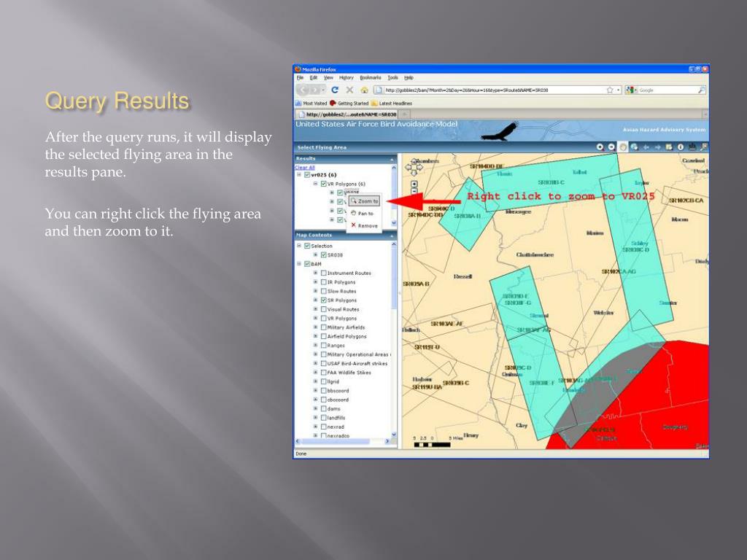This screenshot has width=747, height=560.
Task: Click the map zoom-in magnifier tool
Action: pyautogui.click(x=600, y=147)
